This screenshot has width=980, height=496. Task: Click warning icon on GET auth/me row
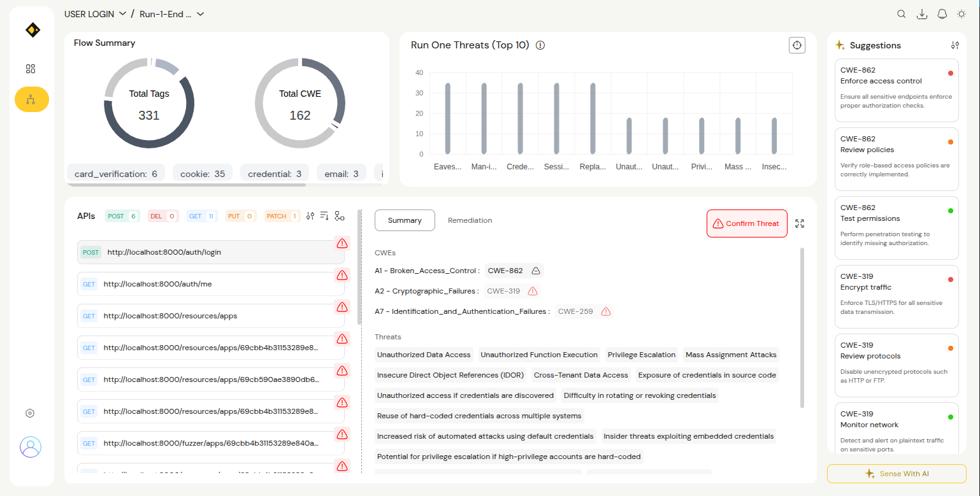[x=342, y=274]
